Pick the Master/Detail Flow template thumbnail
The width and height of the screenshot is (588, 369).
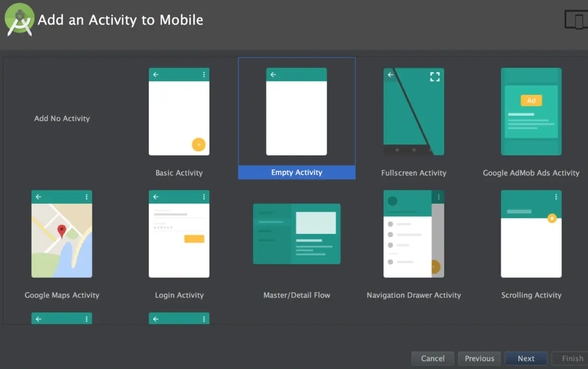[297, 234]
